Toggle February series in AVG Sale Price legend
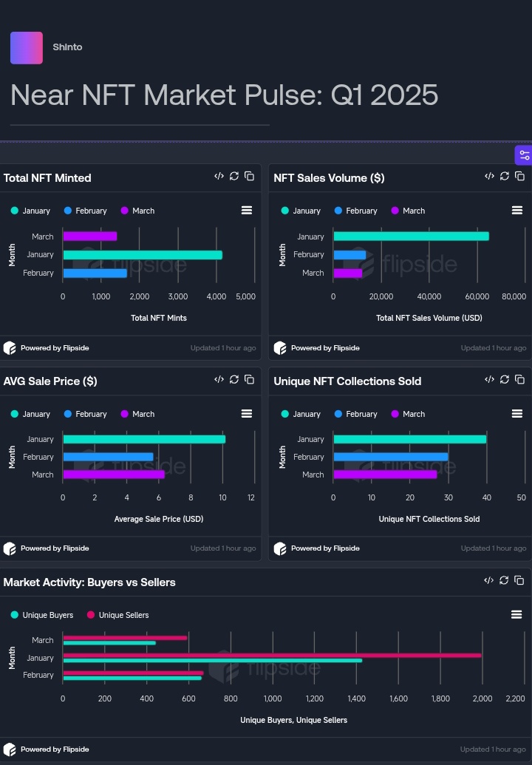This screenshot has height=765, width=532. 85,414
